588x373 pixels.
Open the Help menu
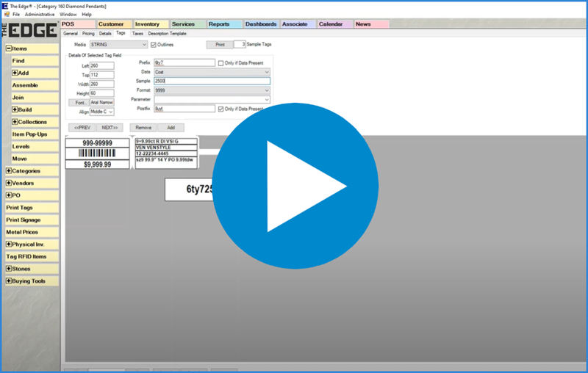pos(87,14)
